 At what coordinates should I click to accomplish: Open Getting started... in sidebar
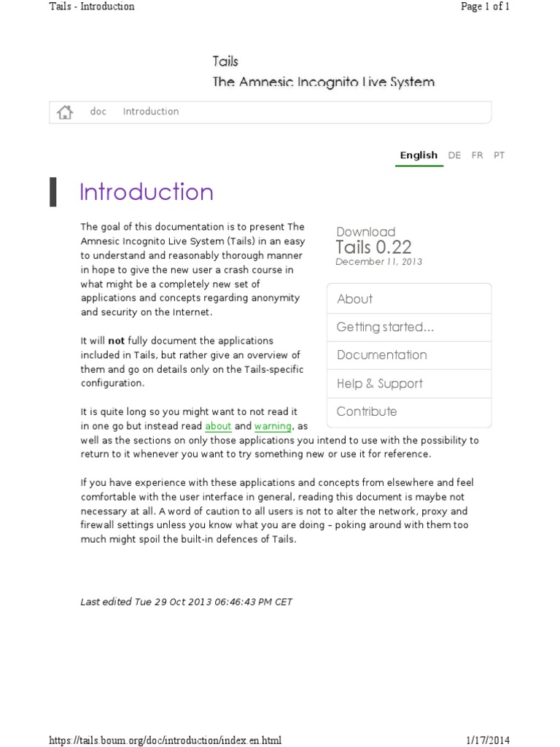coord(385,327)
